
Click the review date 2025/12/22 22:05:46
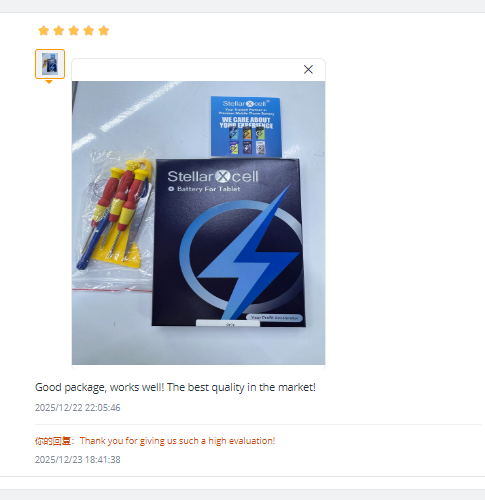click(x=78, y=408)
